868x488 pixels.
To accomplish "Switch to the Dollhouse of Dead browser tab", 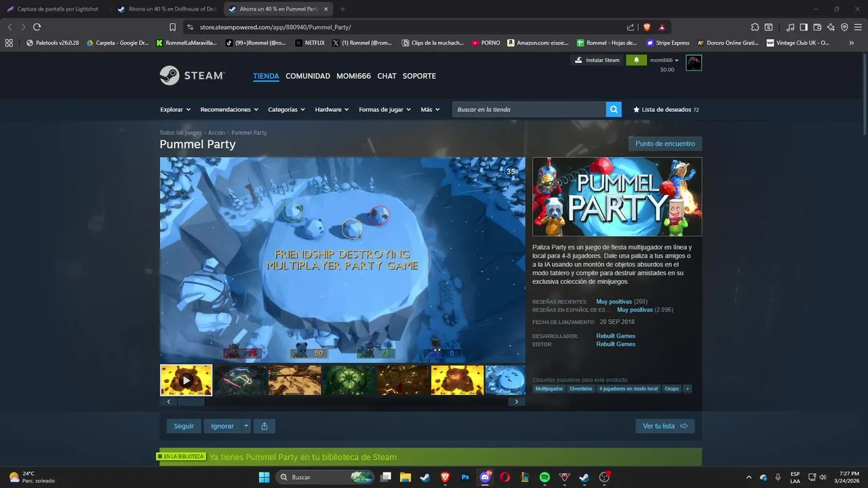I will [166, 9].
